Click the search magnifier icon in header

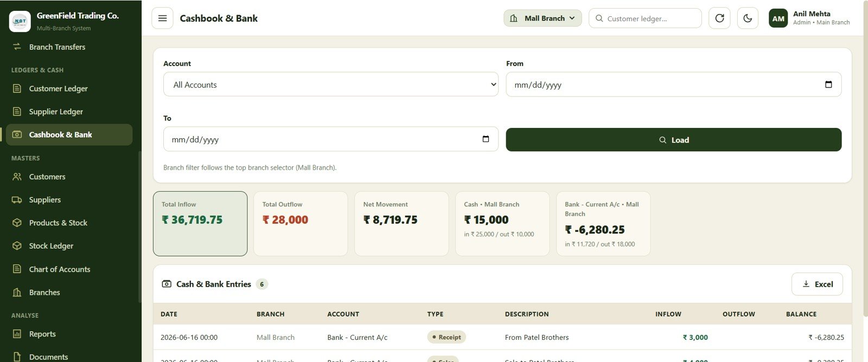click(x=599, y=18)
